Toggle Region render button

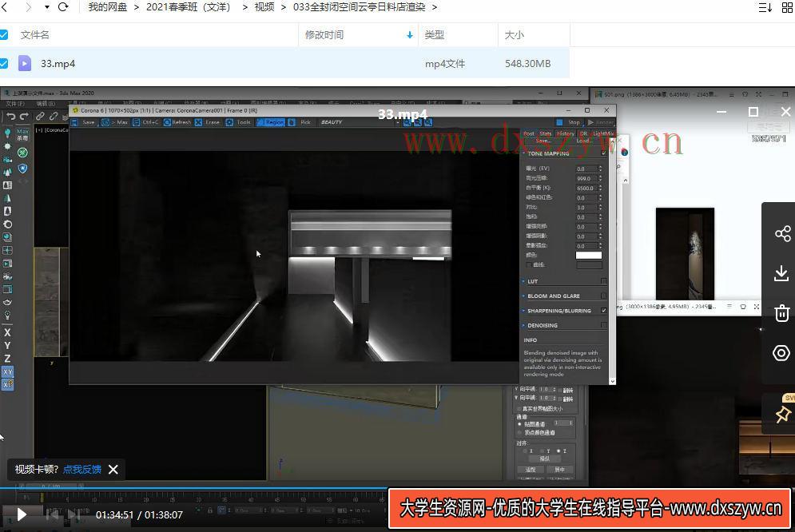tap(271, 122)
